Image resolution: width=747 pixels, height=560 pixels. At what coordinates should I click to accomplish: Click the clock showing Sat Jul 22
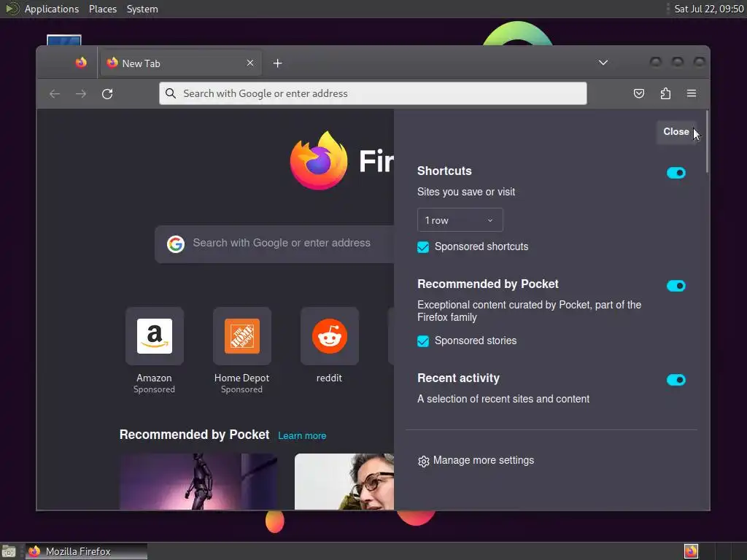pos(709,9)
